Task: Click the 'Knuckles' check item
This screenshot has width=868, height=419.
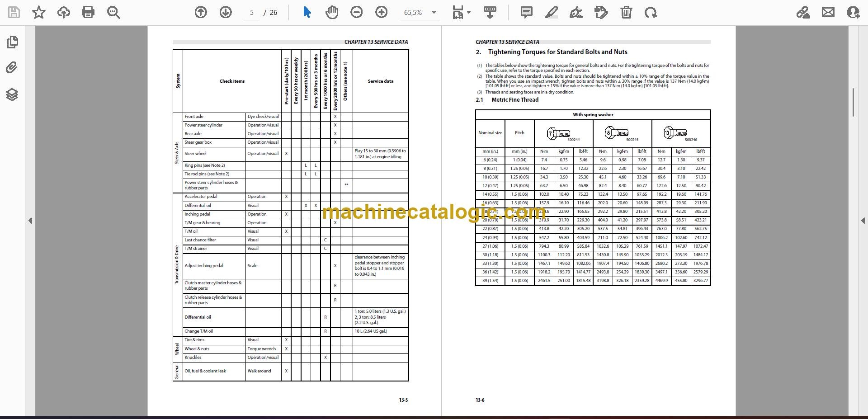Action: click(x=193, y=358)
